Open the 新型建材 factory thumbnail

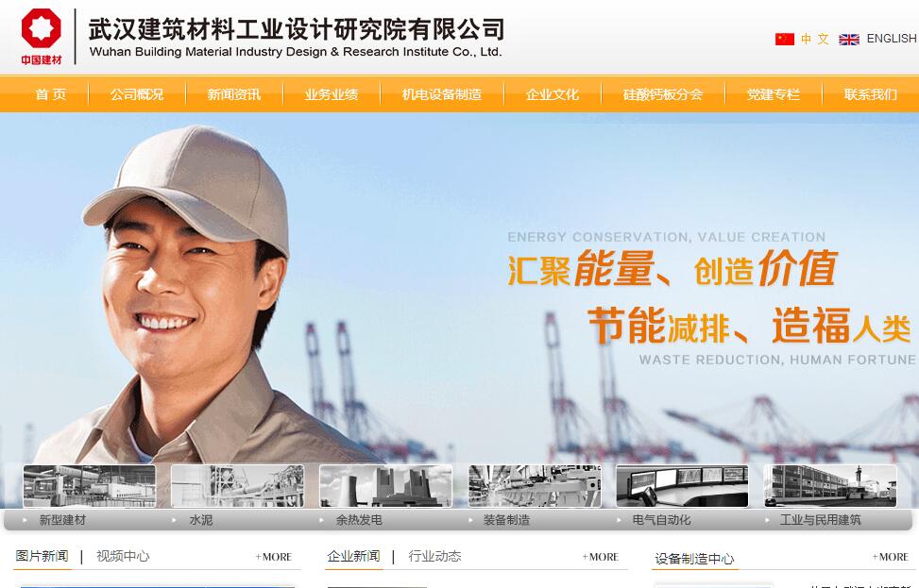click(89, 486)
